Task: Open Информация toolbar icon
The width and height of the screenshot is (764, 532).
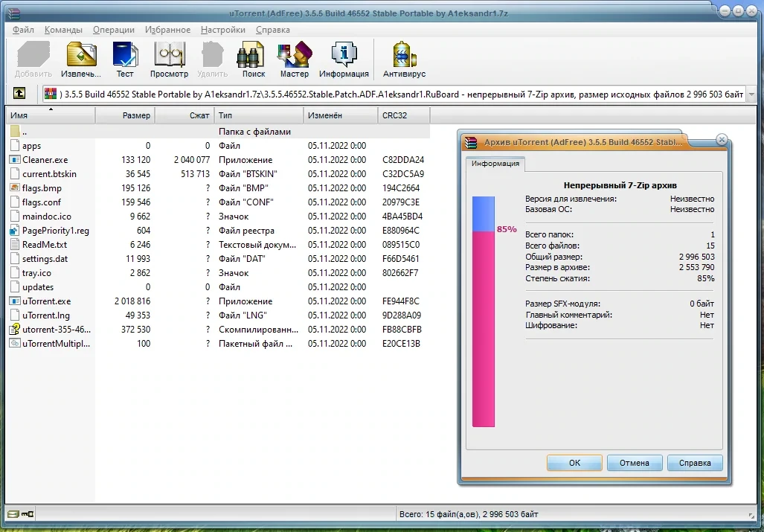Action: pos(344,54)
